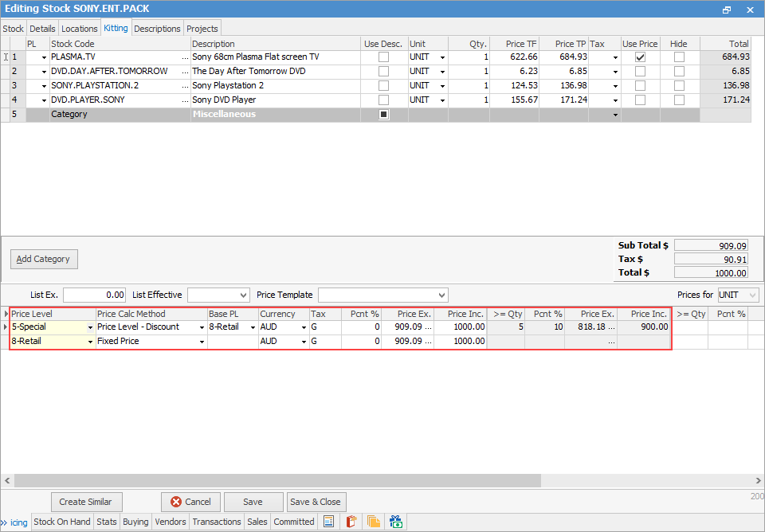The width and height of the screenshot is (765, 532).
Task: Restore the Editing Stock window
Action: [x=726, y=10]
